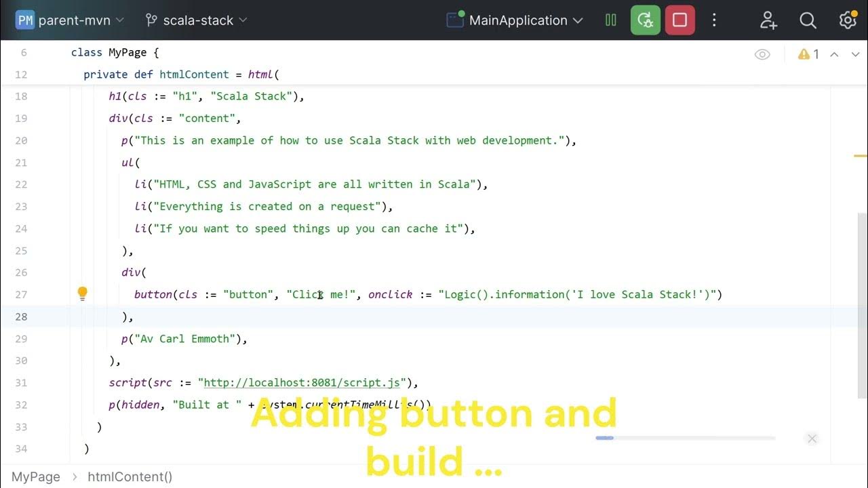Stop the running application
This screenshot has height=488, width=868.
pos(679,20)
